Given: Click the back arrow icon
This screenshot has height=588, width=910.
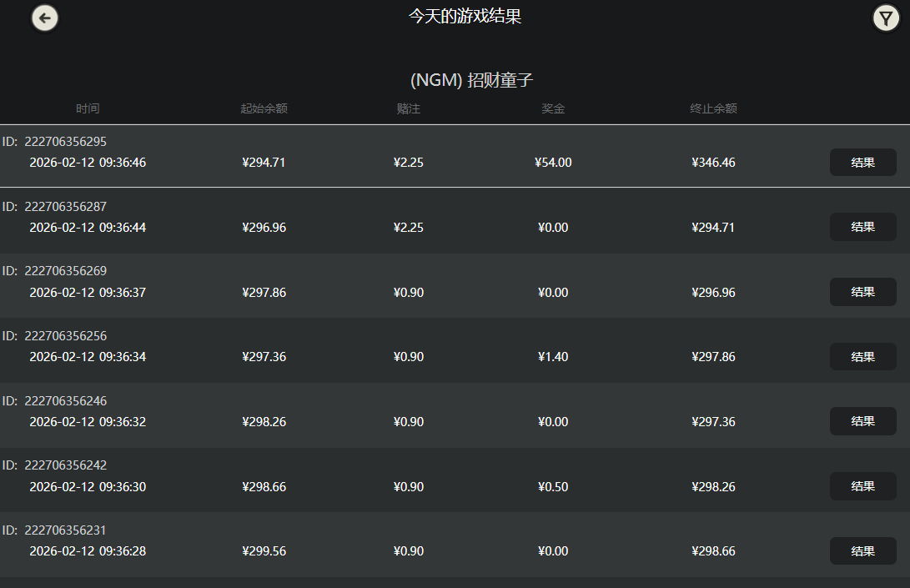Looking at the screenshot, I should point(44,18).
